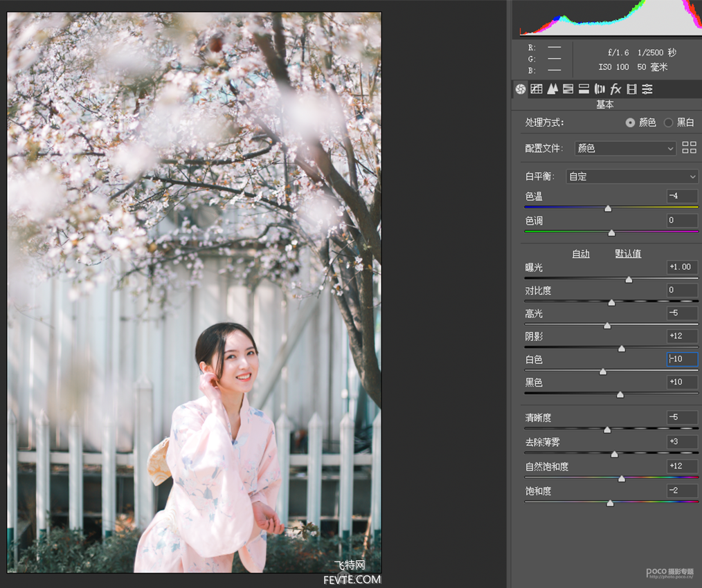
Task: Switch to the Tone Curve panel icon
Action: 537,89
